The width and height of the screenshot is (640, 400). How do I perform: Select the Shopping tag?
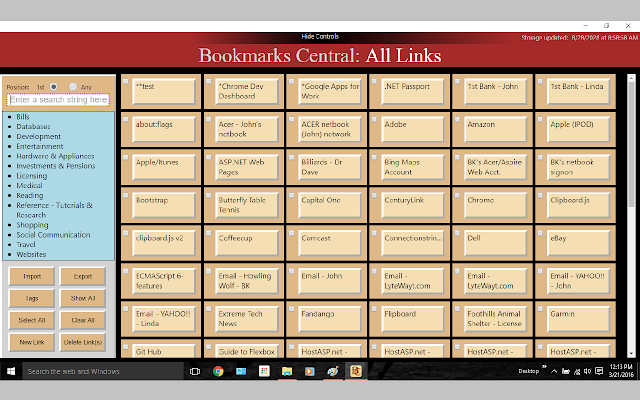click(32, 225)
